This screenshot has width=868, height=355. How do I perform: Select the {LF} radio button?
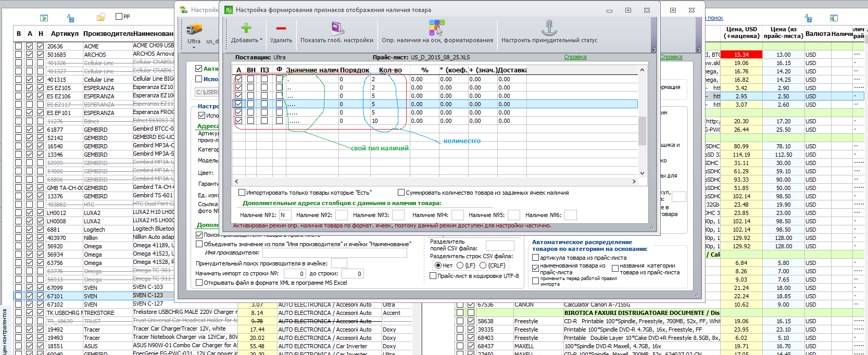pyautogui.click(x=460, y=265)
